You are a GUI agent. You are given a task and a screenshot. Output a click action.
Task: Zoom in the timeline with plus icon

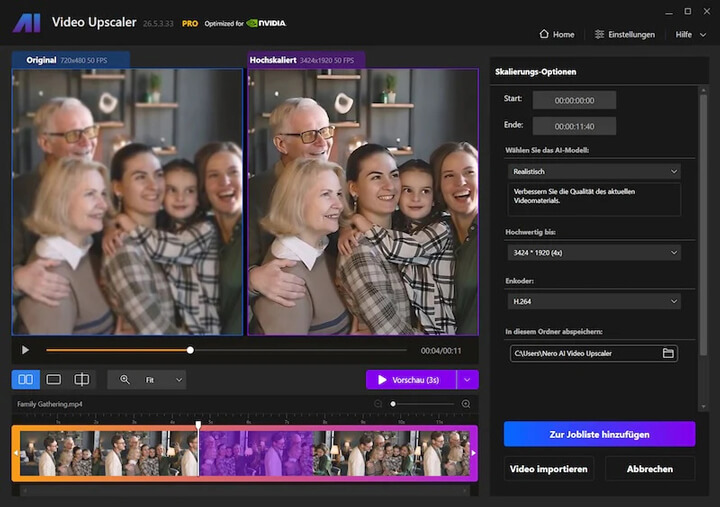pos(466,404)
